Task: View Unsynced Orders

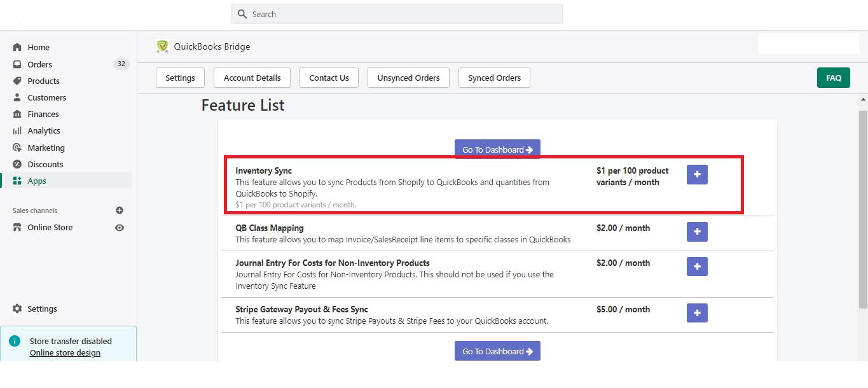Action: pos(408,78)
